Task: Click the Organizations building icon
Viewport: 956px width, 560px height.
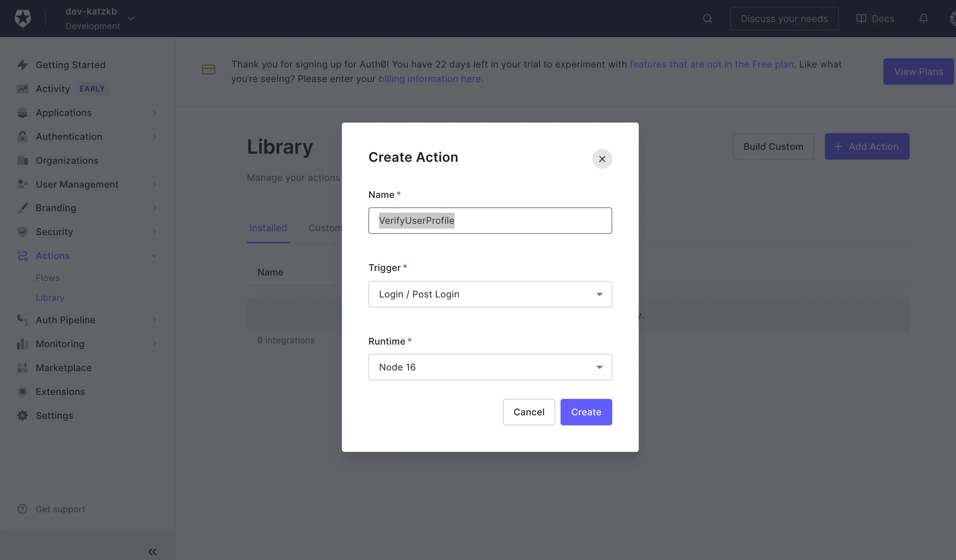Action: point(22,161)
